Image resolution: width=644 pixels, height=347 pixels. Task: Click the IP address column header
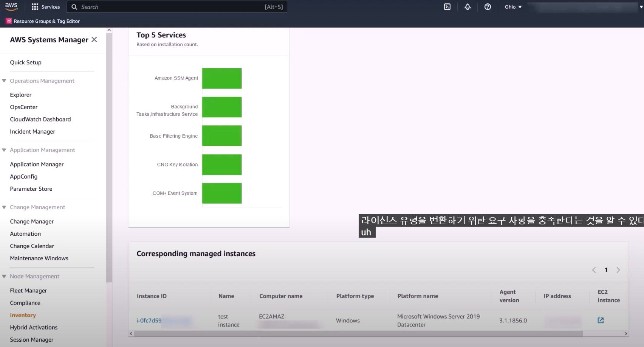557,296
